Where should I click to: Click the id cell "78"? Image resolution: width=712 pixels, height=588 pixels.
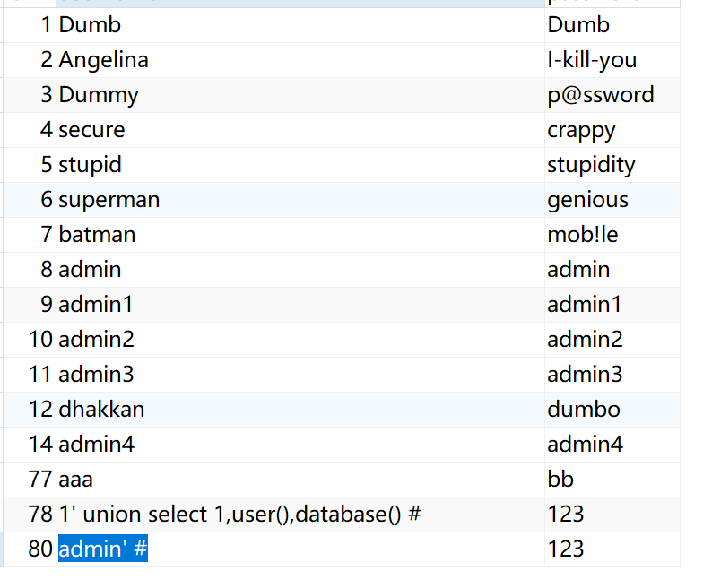pyautogui.click(x=30, y=514)
